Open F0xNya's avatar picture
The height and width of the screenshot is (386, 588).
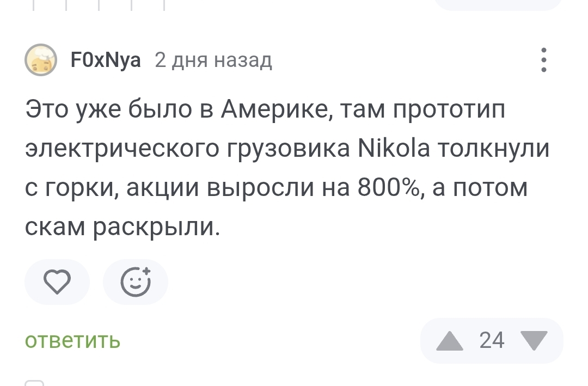(41, 60)
